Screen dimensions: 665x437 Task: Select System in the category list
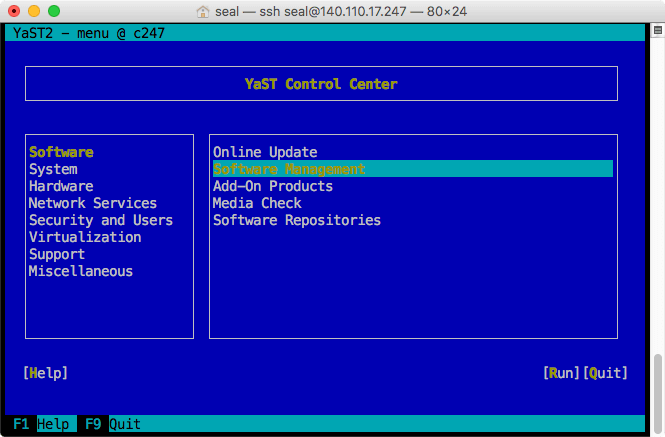pyautogui.click(x=53, y=169)
